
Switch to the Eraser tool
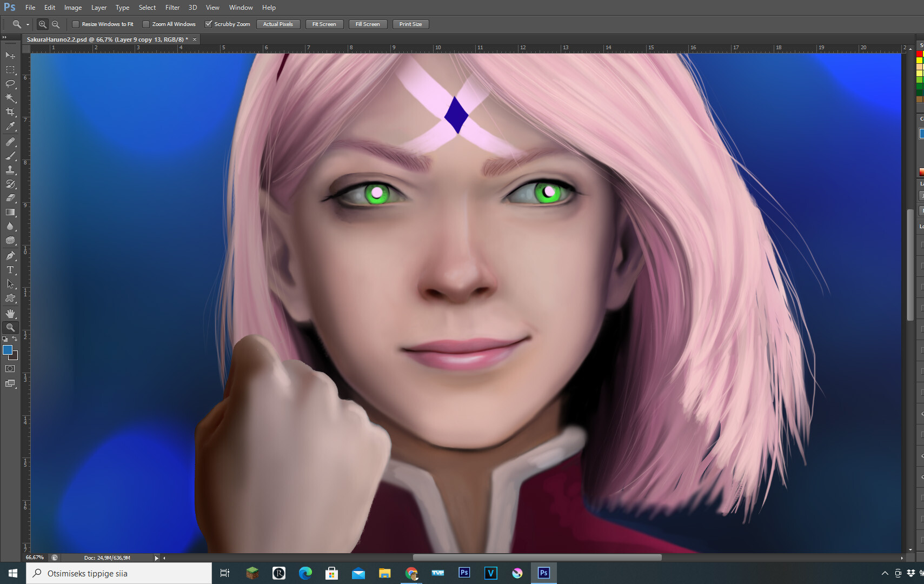10,197
